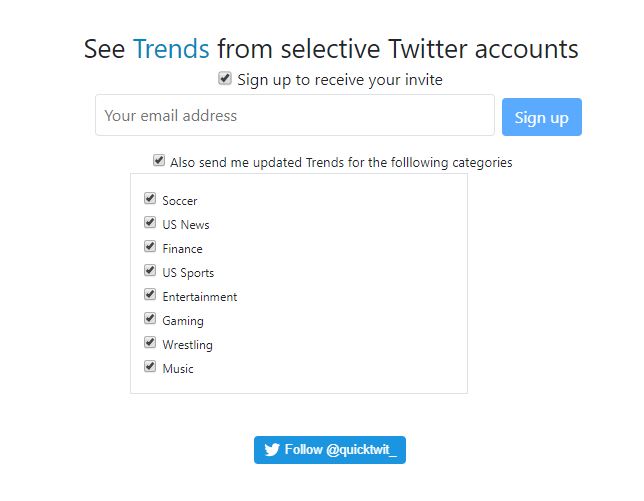Image resolution: width=644 pixels, height=501 pixels.
Task: Uncheck the receive your invite checkbox
Action: [x=226, y=78]
